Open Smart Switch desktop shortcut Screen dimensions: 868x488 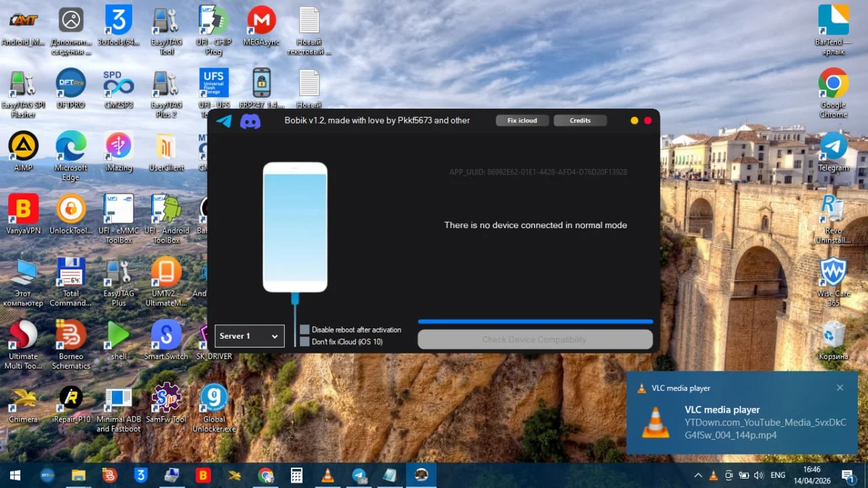[166, 340]
